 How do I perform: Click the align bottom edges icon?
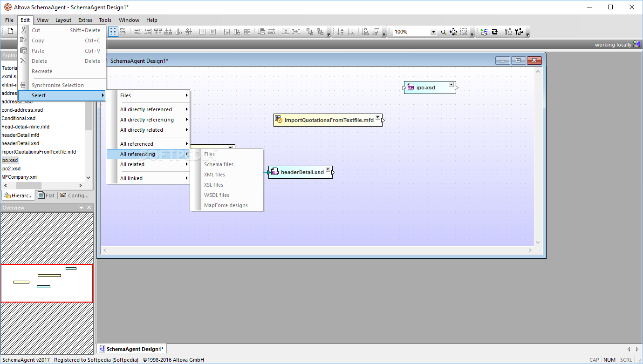(168, 32)
